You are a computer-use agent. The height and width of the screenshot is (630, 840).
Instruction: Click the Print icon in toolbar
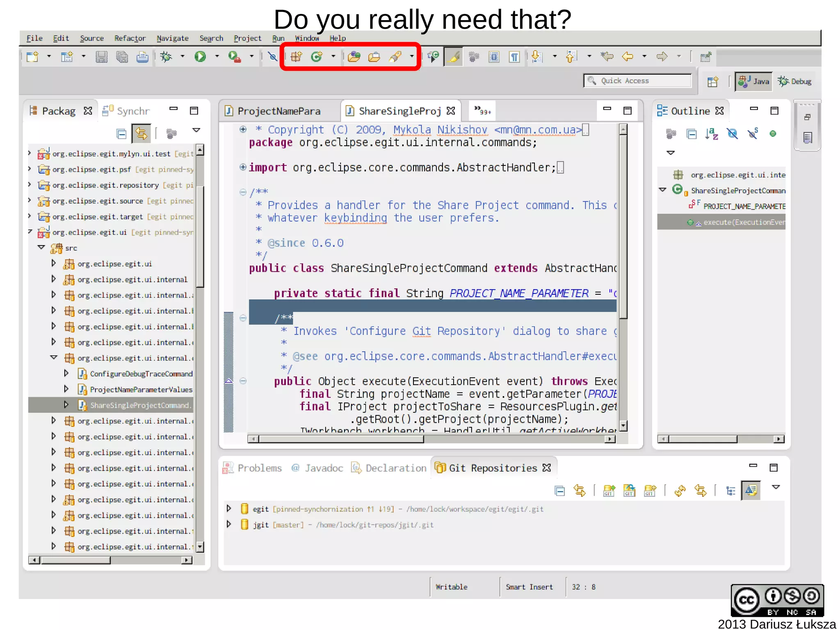[x=142, y=56]
